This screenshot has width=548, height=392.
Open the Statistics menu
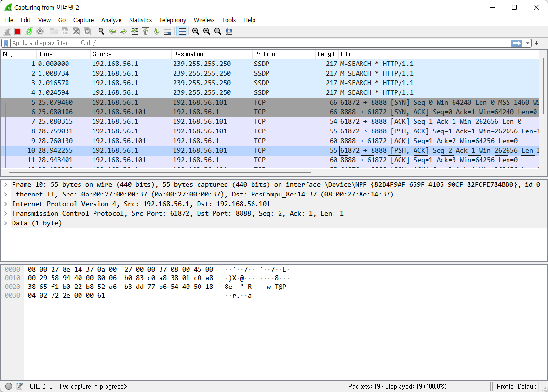click(x=141, y=20)
